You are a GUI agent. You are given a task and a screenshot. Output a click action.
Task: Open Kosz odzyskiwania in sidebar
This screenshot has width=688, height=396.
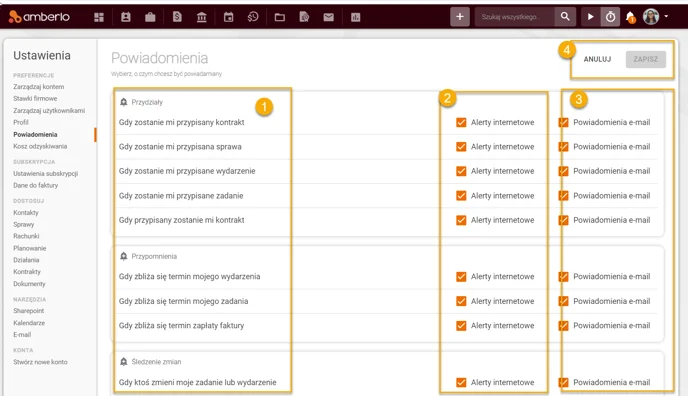[x=40, y=146]
